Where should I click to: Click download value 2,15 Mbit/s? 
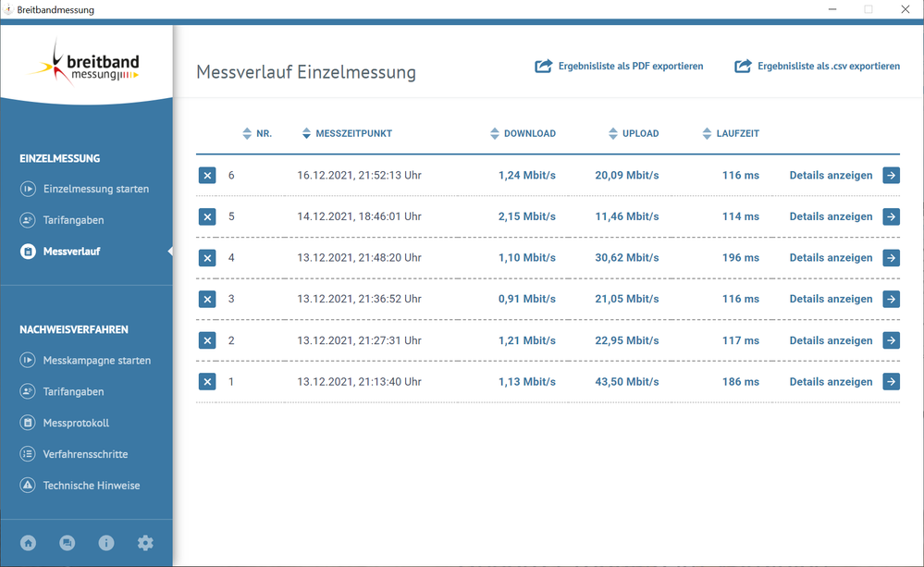click(x=527, y=216)
